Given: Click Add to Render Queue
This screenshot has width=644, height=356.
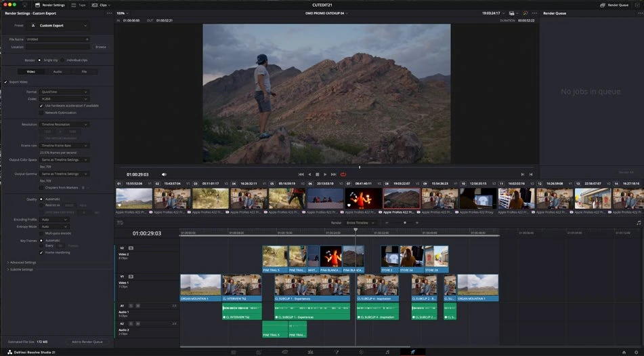Looking at the screenshot, I should coord(87,342).
